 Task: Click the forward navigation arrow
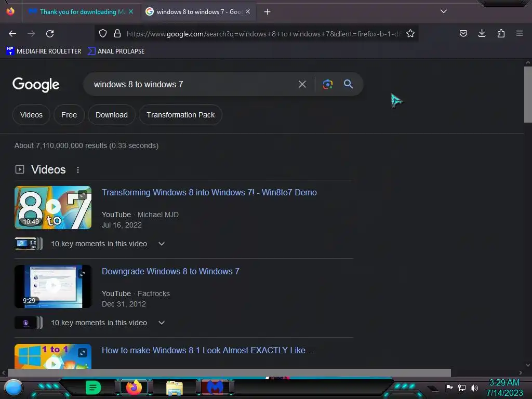coord(31,34)
